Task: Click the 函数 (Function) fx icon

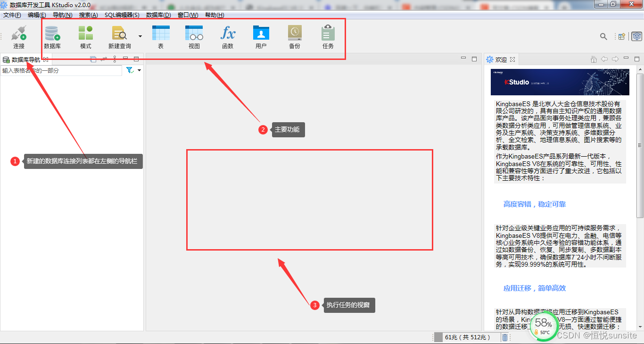Action: tap(228, 34)
